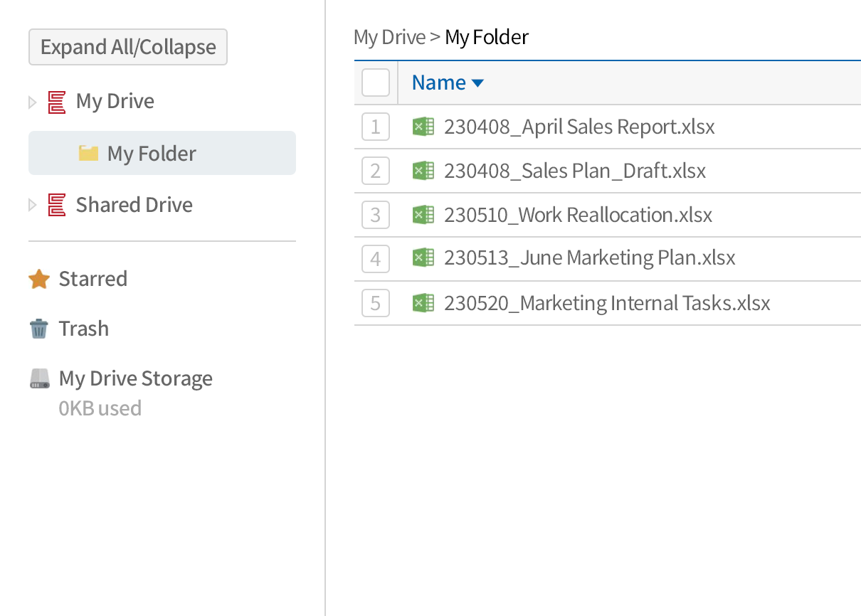The height and width of the screenshot is (616, 861).
Task: Click the Excel icon beside Sales Plan_Draft
Action: point(423,171)
